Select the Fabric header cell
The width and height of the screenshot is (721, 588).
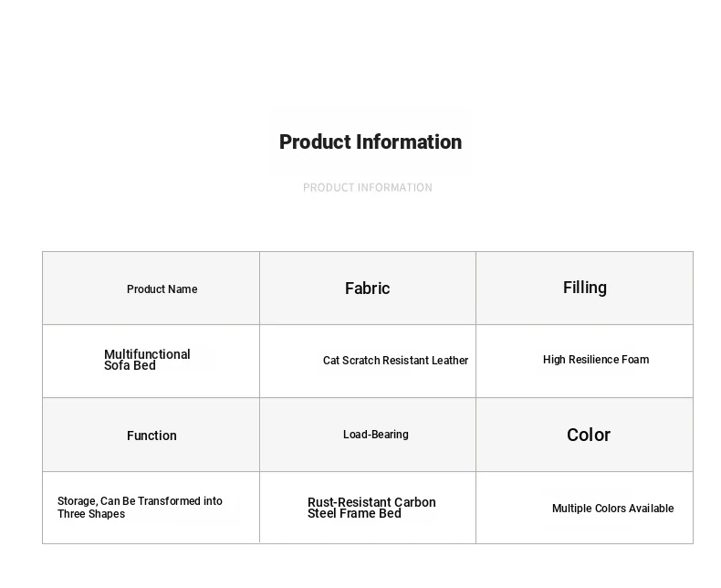click(x=368, y=288)
